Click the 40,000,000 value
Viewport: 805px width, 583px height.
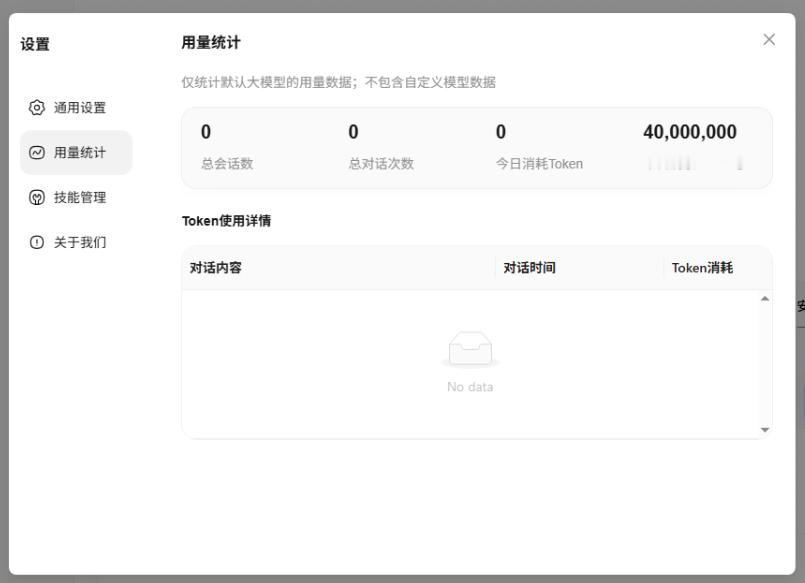pyautogui.click(x=689, y=132)
